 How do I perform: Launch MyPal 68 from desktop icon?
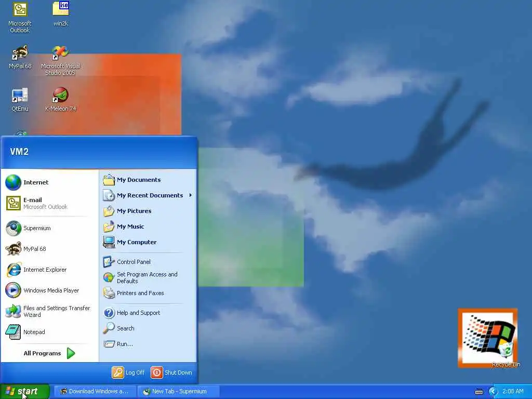[x=20, y=57]
